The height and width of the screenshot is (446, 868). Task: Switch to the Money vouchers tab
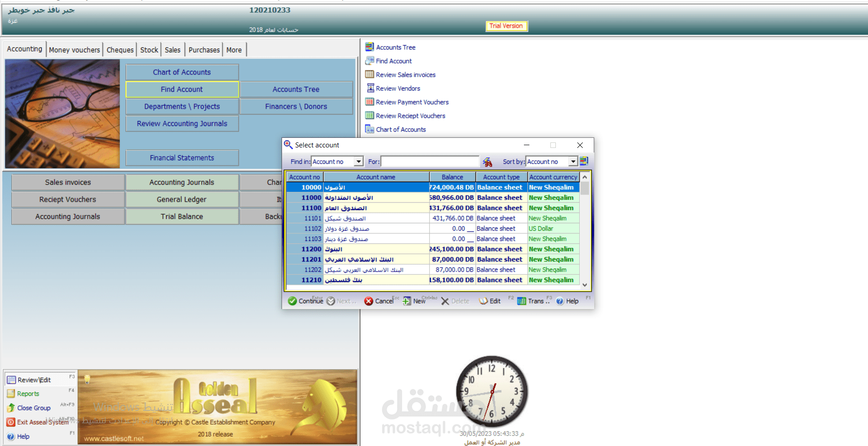tap(74, 50)
